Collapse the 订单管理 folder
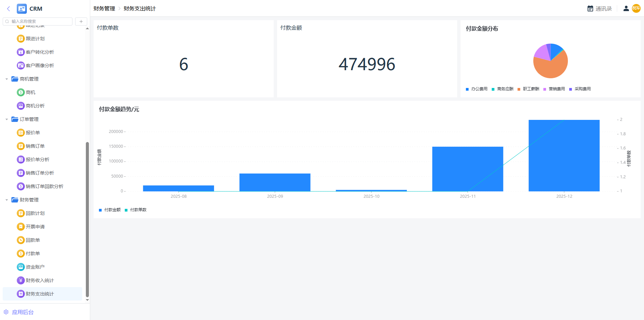This screenshot has height=320, width=644. [x=7, y=120]
